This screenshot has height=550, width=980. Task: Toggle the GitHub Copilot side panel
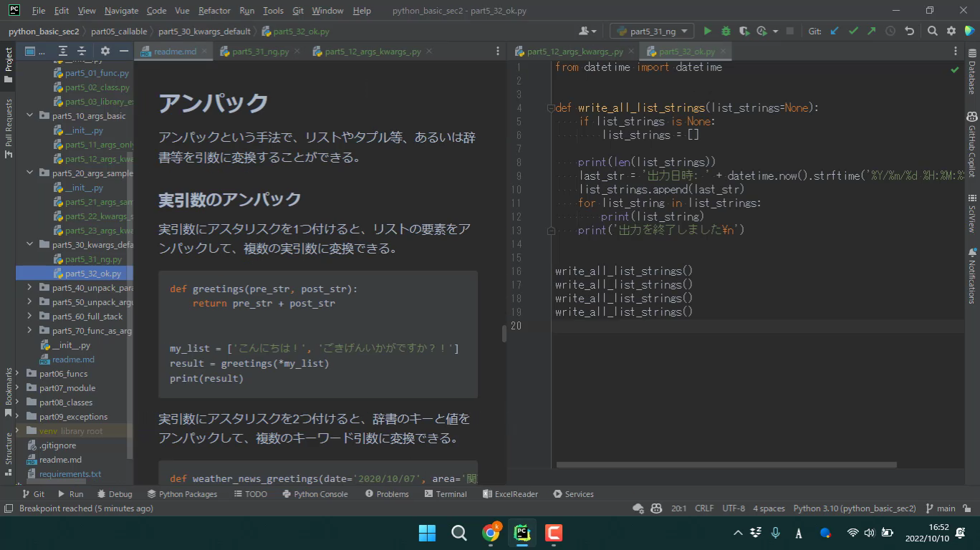(972, 143)
